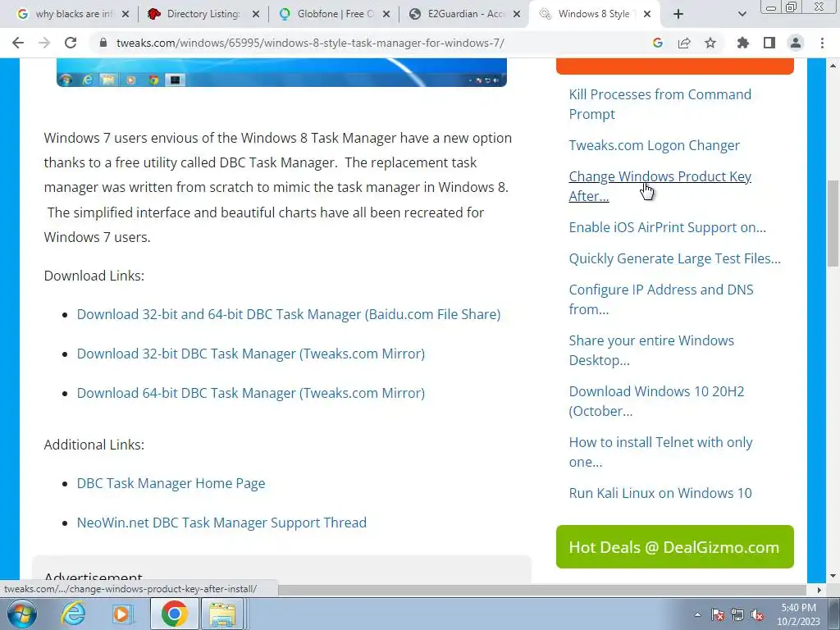This screenshot has width=840, height=630.
Task: Close the 'why blacks are' tab
Action: [x=126, y=14]
